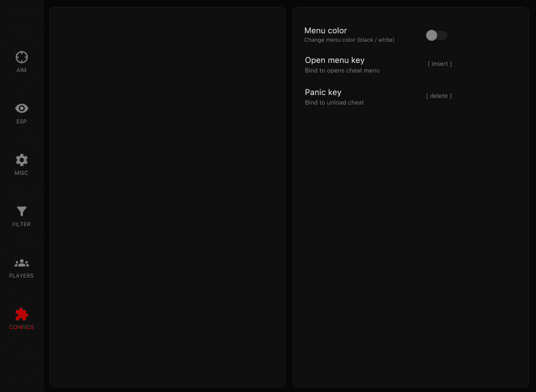Click the PLAYERS tab label
The width and height of the screenshot is (536, 392).
pos(21,276)
